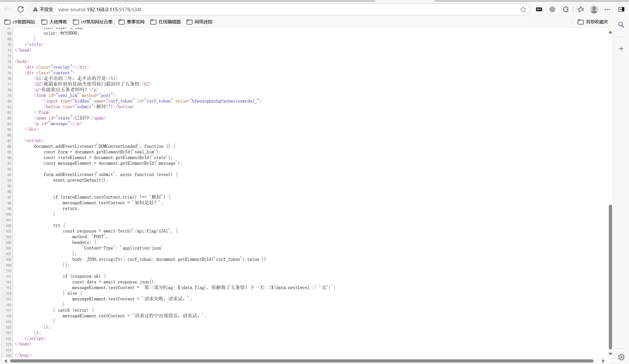Click the horizontal scrollbar thumb
The image size is (629, 364).
tap(302, 361)
